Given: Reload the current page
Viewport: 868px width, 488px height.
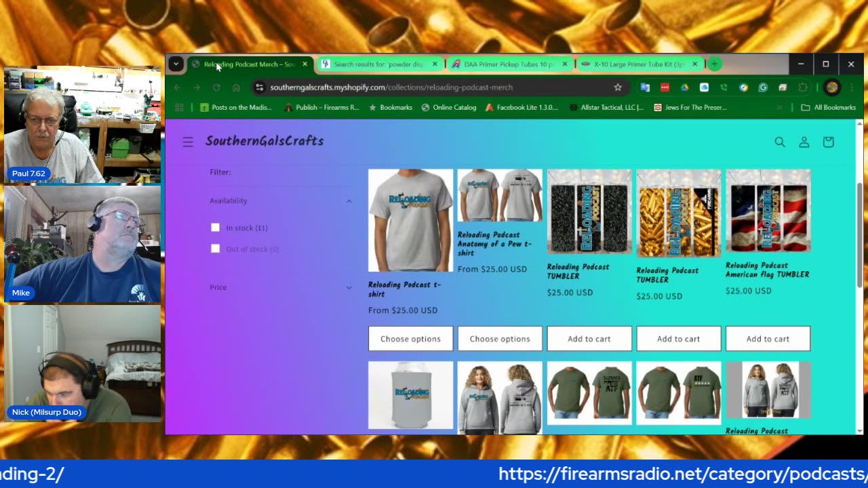Looking at the screenshot, I should tap(216, 87).
